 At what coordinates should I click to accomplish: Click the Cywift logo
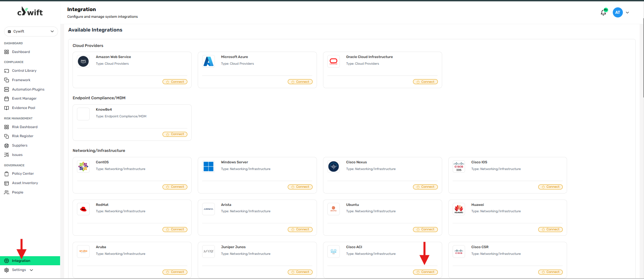(30, 12)
